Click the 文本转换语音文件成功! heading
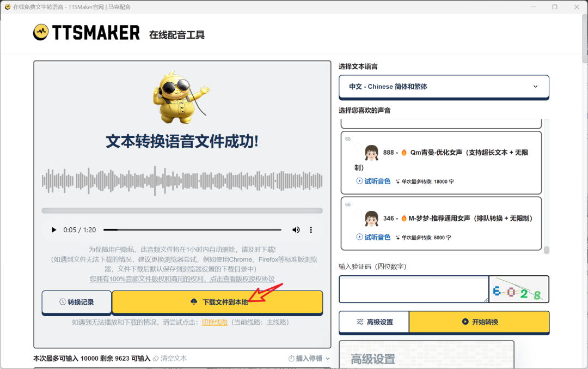Image resolution: width=588 pixels, height=369 pixels. coord(182,142)
